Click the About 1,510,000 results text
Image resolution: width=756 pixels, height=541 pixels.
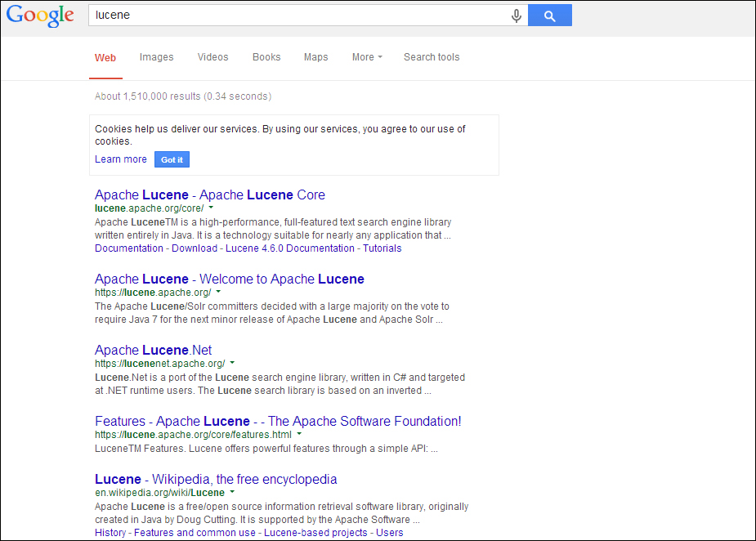[183, 96]
